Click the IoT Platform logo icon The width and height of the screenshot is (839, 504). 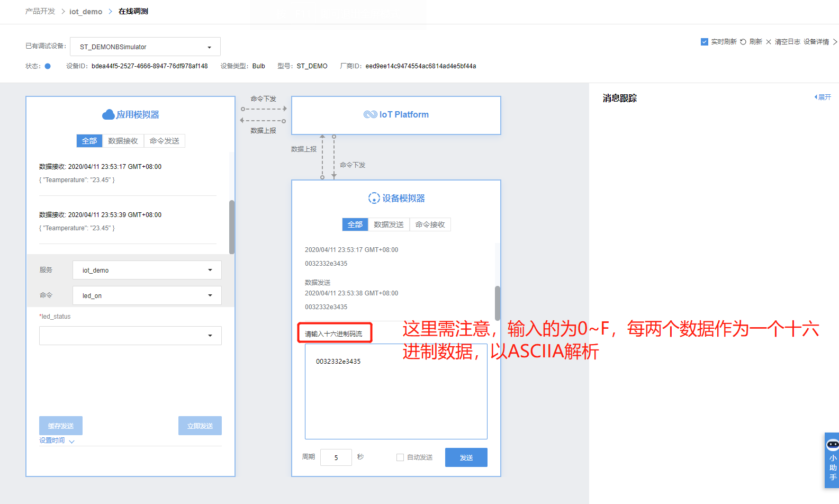point(370,114)
